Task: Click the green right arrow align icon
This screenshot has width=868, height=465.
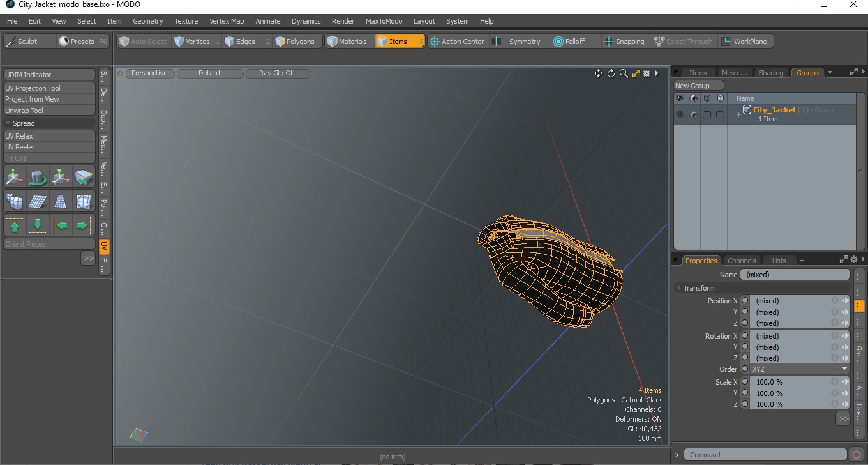Action: [84, 225]
